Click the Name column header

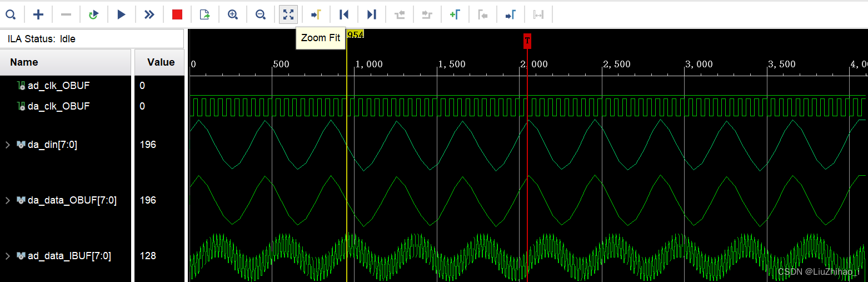pos(66,62)
